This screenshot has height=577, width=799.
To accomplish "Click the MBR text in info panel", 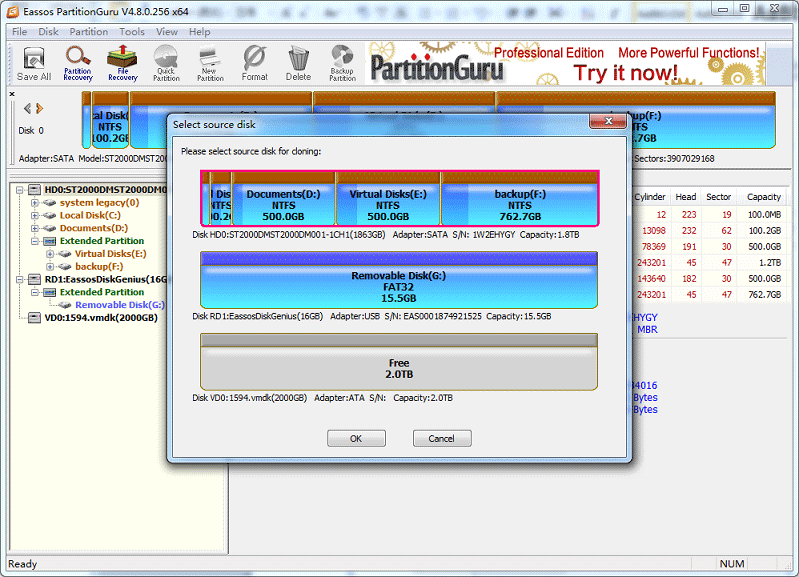I will click(647, 330).
